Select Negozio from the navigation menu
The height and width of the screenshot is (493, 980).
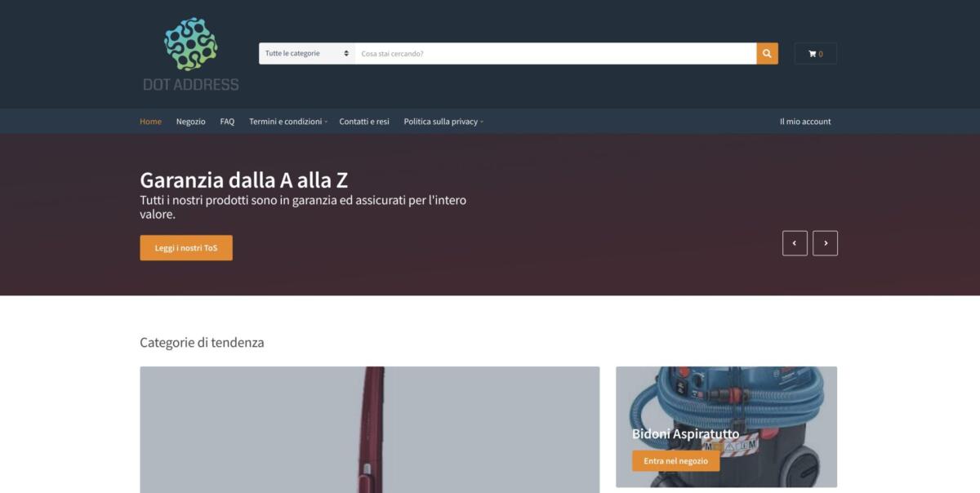190,121
